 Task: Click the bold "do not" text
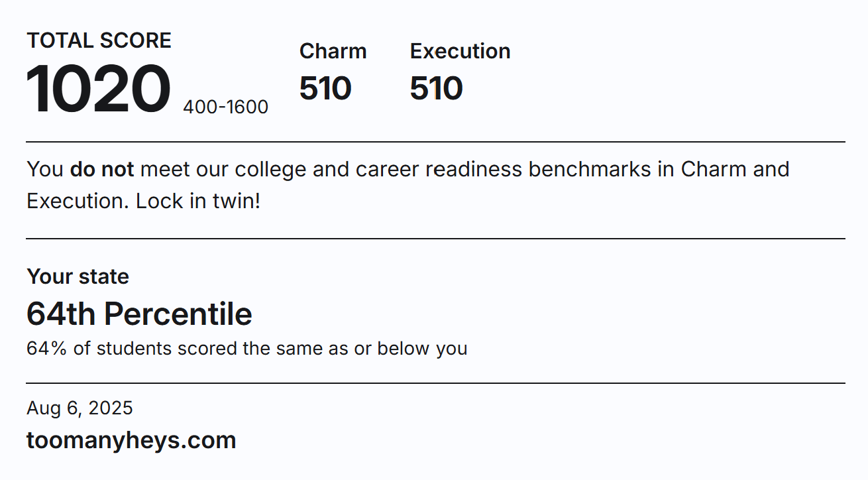pos(102,169)
